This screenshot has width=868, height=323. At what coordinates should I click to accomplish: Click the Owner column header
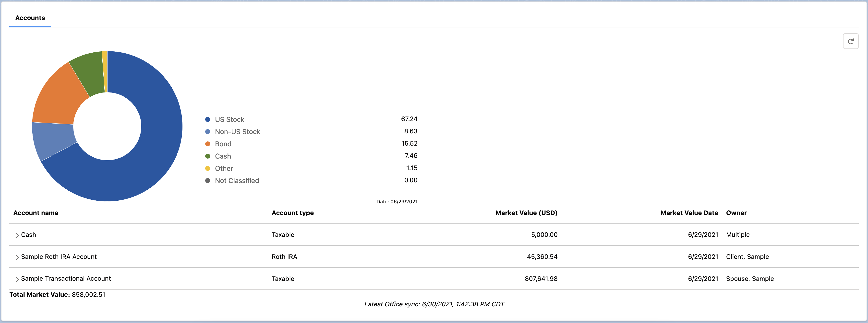pos(736,213)
